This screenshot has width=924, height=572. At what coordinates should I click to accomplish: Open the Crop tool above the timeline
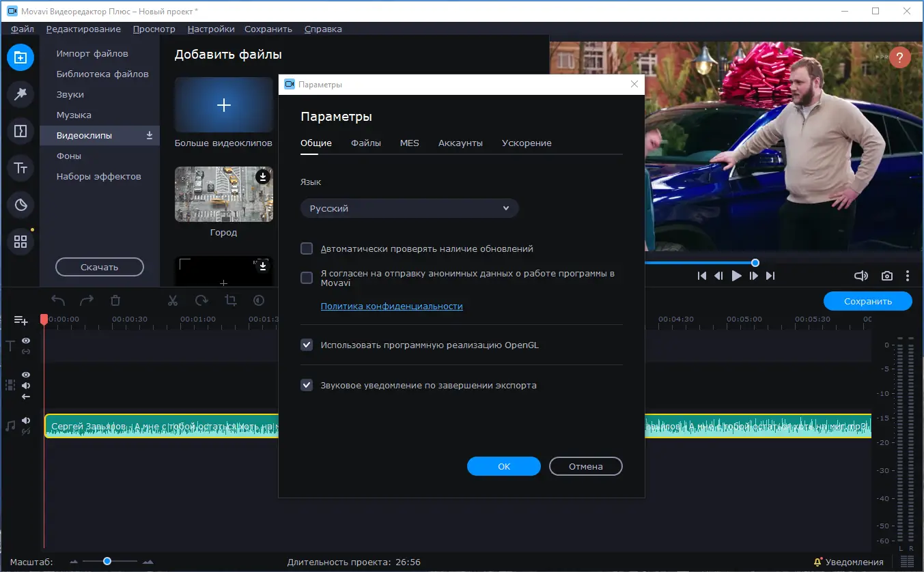click(x=230, y=300)
